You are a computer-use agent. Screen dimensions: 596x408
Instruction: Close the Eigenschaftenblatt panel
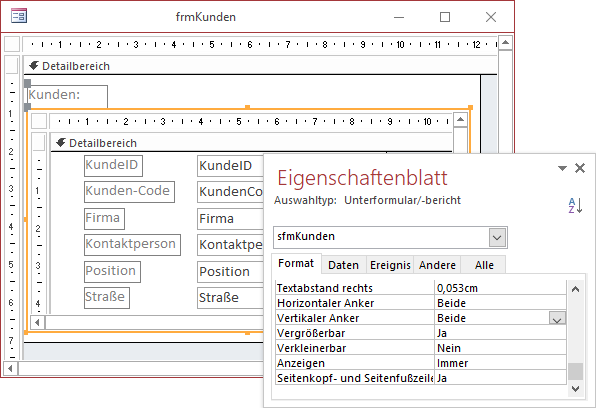[x=580, y=168]
